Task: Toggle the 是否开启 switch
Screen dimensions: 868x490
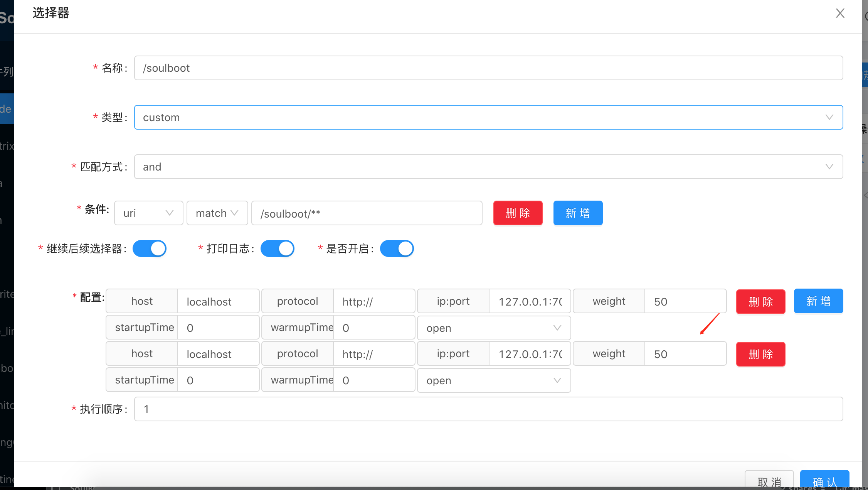Action: [x=397, y=248]
